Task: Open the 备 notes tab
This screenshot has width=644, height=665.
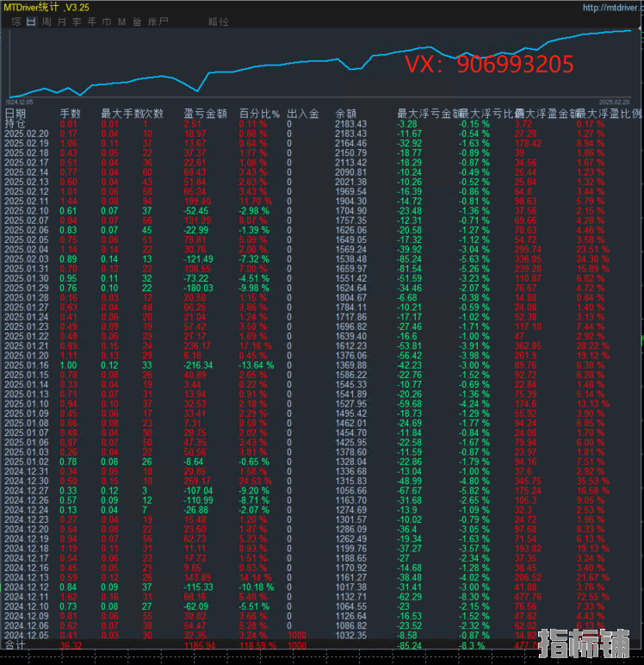Action: tap(136, 21)
